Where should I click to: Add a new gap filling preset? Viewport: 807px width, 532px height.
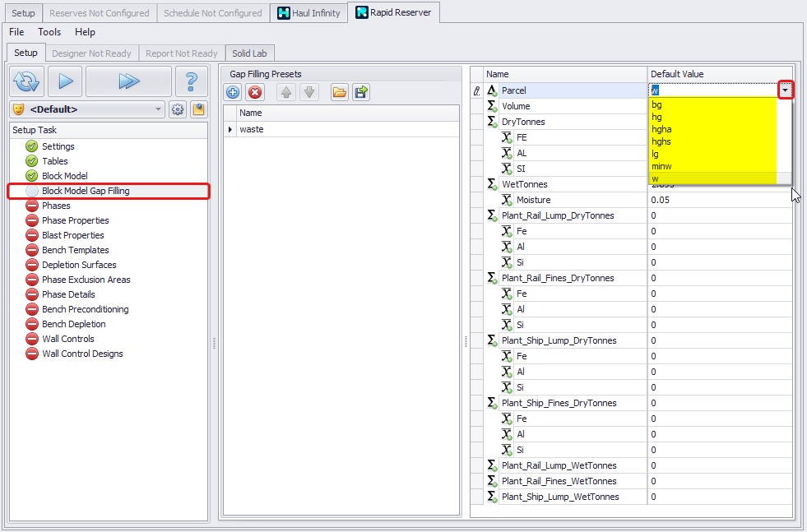(234, 92)
